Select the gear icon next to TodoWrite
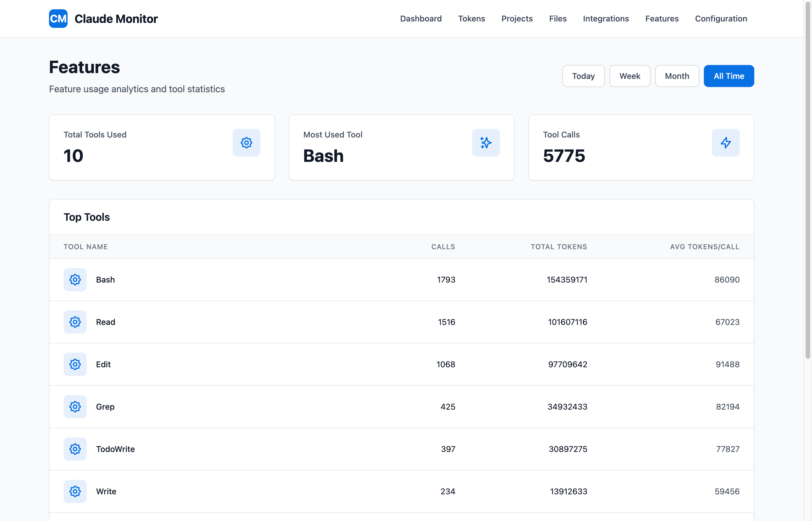The height and width of the screenshot is (521, 812). [x=75, y=449]
